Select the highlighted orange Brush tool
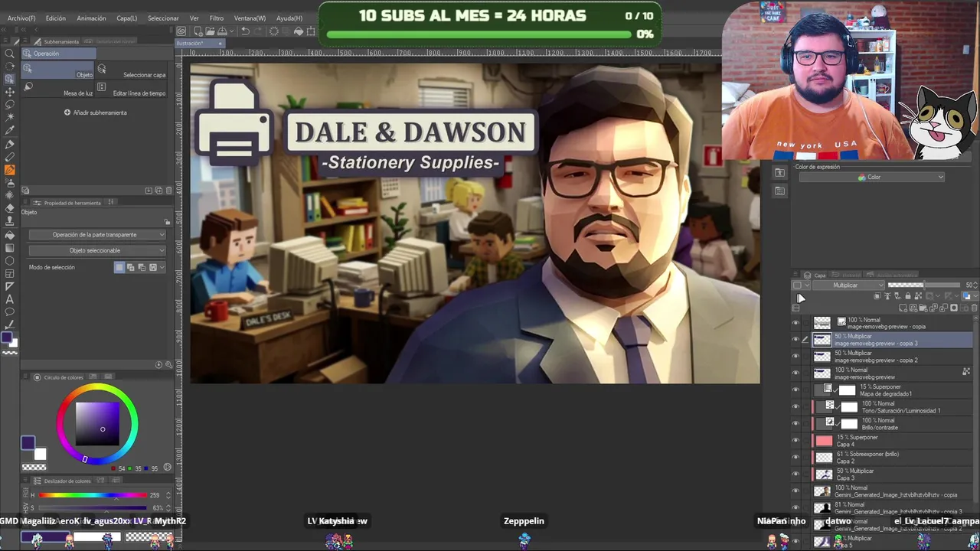 click(x=10, y=170)
